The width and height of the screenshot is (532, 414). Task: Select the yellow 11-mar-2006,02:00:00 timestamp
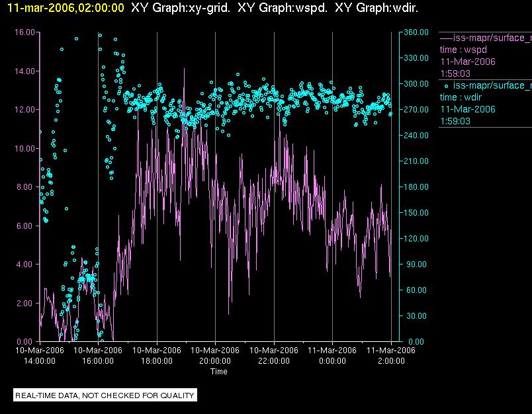pos(66,8)
